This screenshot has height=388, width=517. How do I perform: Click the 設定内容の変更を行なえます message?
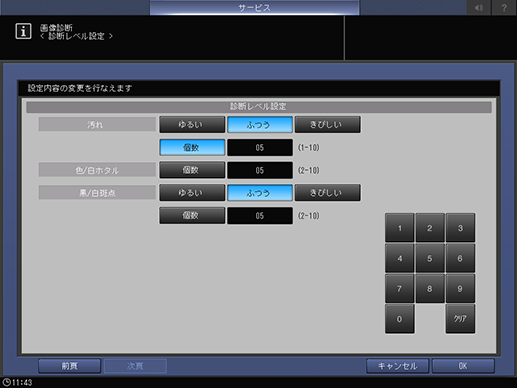pos(80,88)
